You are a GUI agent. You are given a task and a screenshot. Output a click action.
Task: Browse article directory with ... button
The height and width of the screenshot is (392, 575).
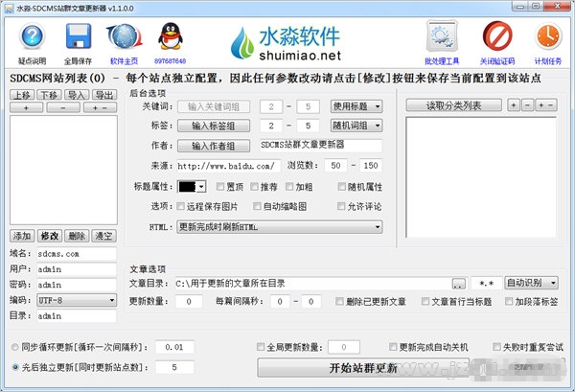[459, 284]
